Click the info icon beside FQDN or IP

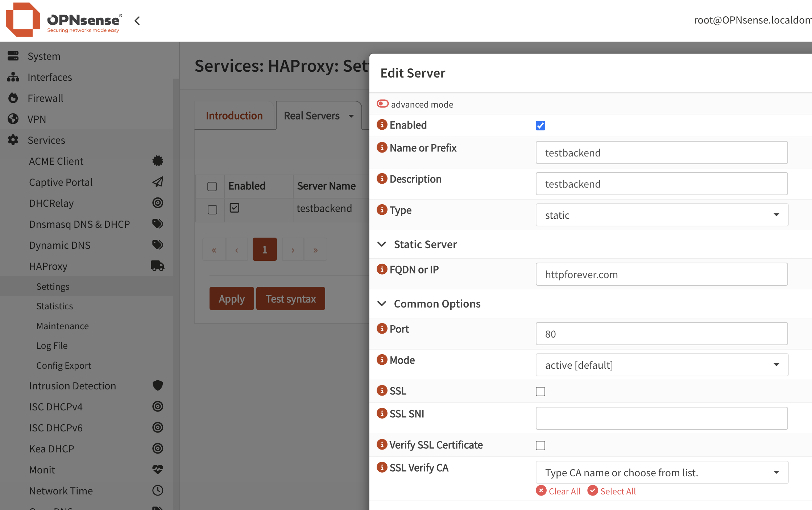[x=382, y=269]
